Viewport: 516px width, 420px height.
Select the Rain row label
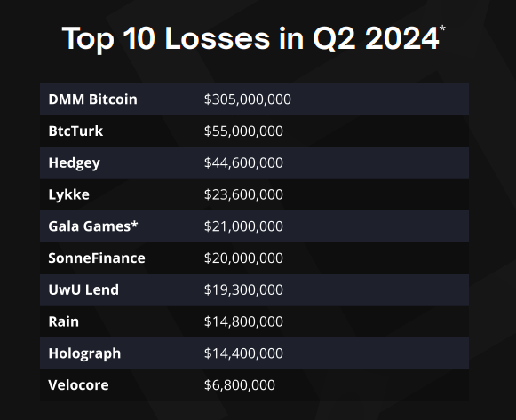64,321
